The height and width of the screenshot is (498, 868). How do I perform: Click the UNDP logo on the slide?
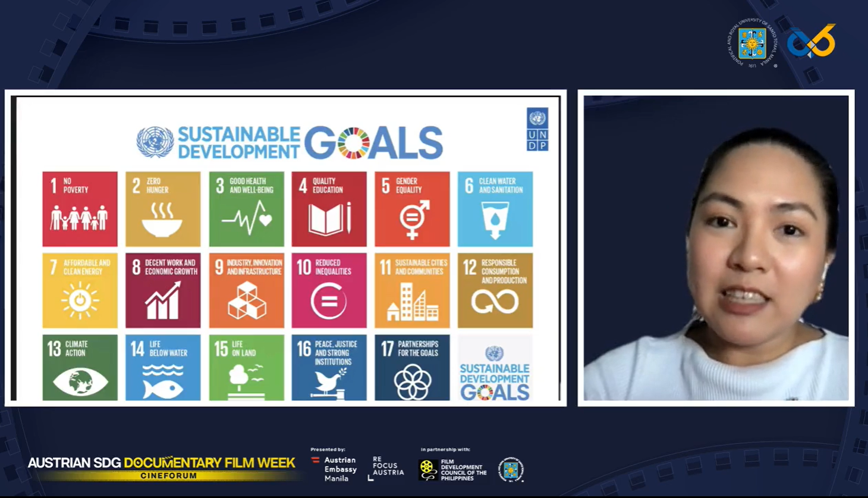[537, 129]
